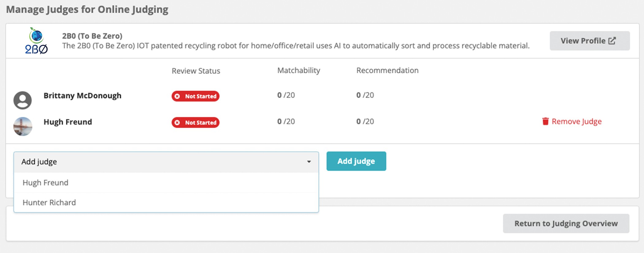Click Hugh Freund's Not Started status badge
Screen dimensions: 644x253
click(x=195, y=123)
